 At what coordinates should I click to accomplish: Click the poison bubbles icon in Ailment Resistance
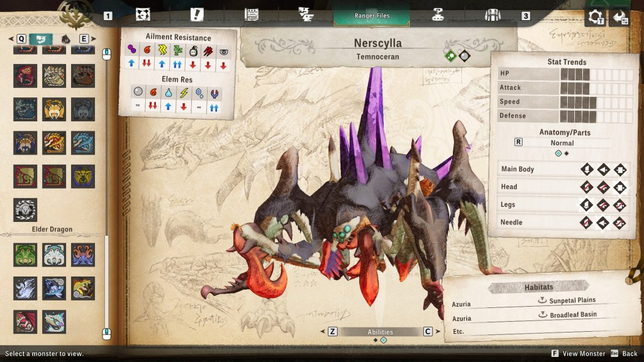point(131,50)
